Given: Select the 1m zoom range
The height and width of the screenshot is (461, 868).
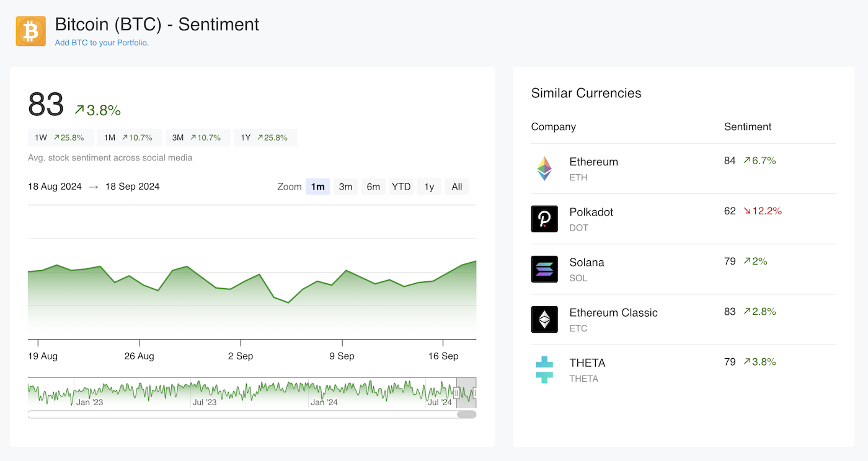Looking at the screenshot, I should click(x=317, y=187).
